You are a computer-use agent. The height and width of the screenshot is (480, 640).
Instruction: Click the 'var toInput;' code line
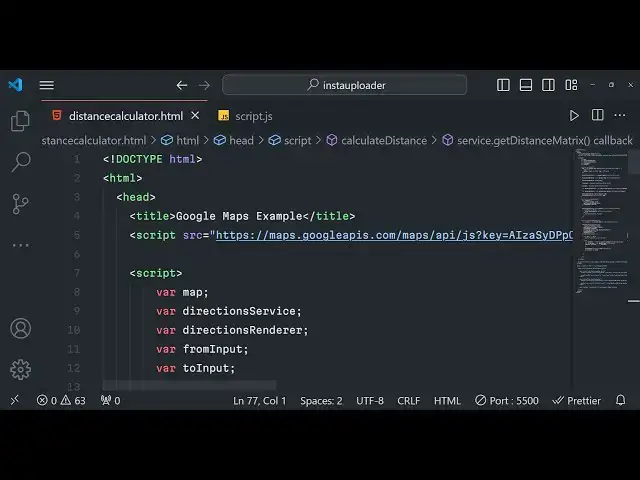[x=196, y=368]
